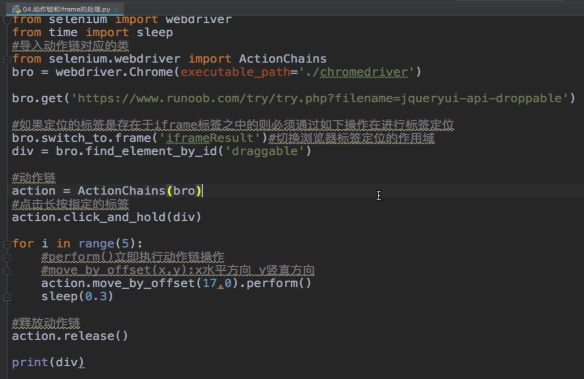Click the long comment starting '#如果定位的标签'
The height and width of the screenshot is (379, 584).
coord(233,125)
